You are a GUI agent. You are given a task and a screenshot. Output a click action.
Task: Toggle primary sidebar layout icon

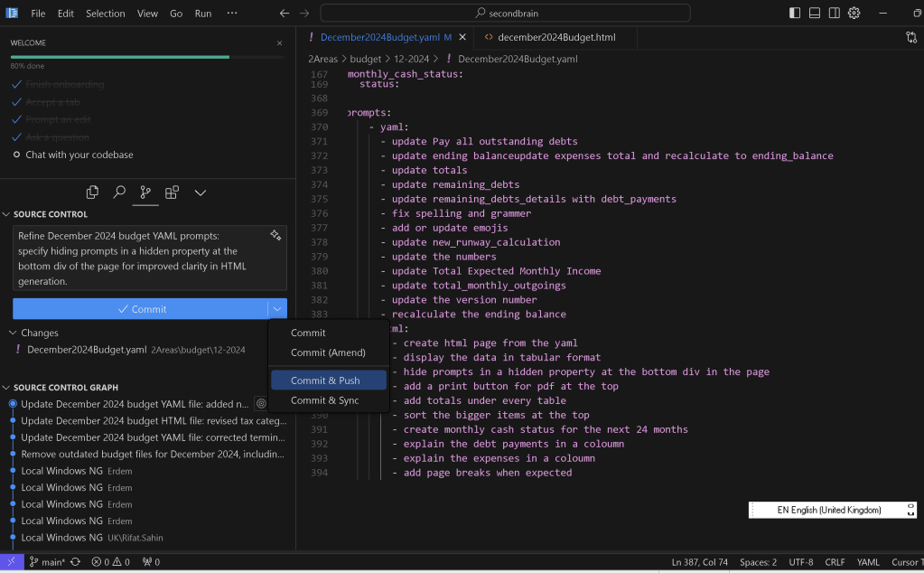794,13
